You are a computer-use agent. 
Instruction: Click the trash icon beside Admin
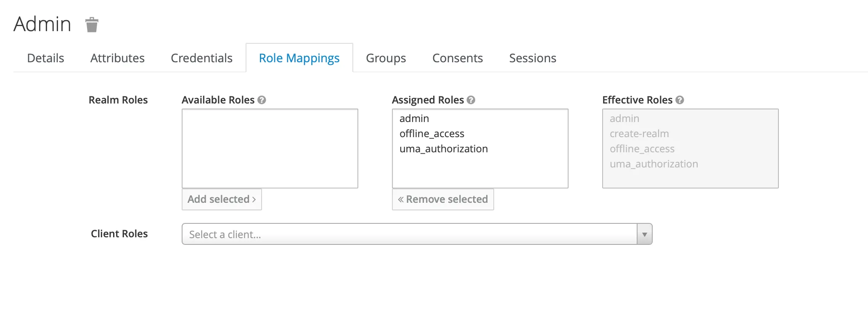pyautogui.click(x=92, y=25)
